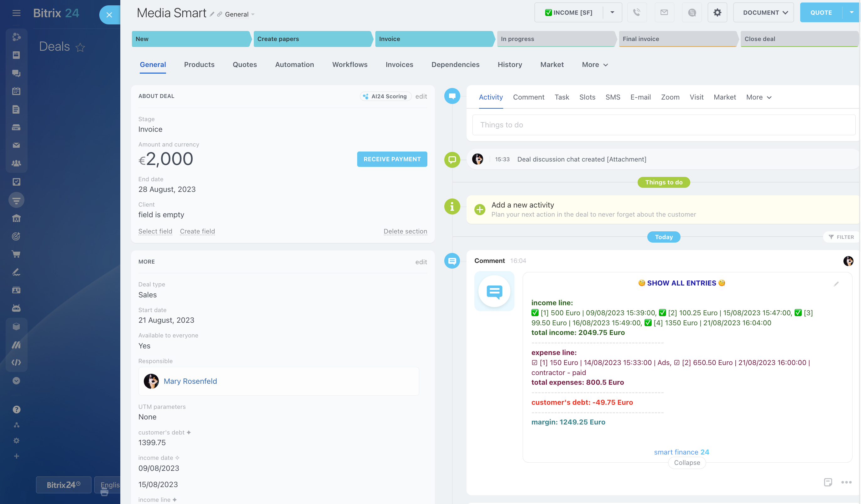Open the Comment tab in timeline
The image size is (861, 504).
tap(528, 97)
